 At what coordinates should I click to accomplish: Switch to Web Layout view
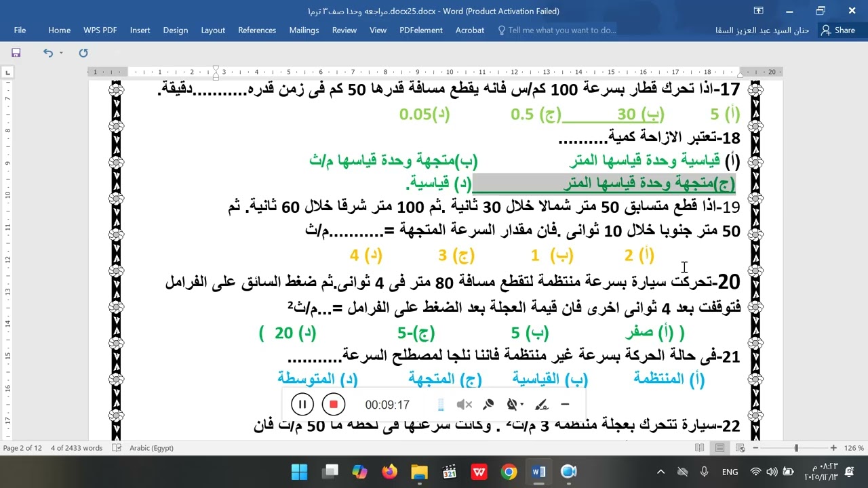coord(741,448)
